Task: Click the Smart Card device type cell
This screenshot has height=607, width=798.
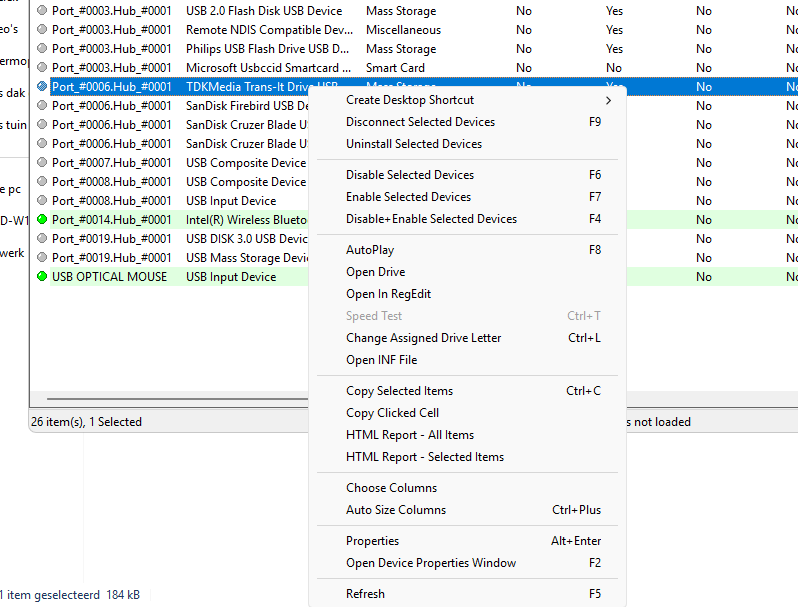Action: [x=395, y=68]
